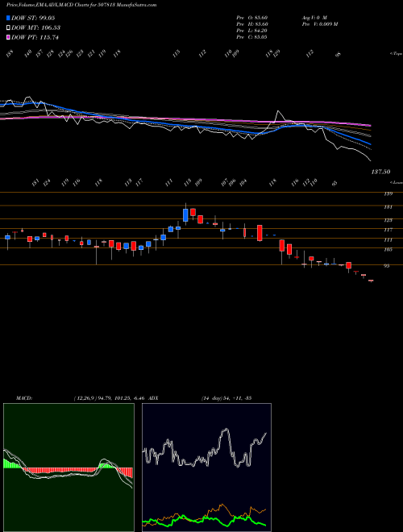Image resolution: width=403 pixels, height=532 pixels.
Task: Click the magenta DOW PT legend swatch
Action: click(8, 37)
